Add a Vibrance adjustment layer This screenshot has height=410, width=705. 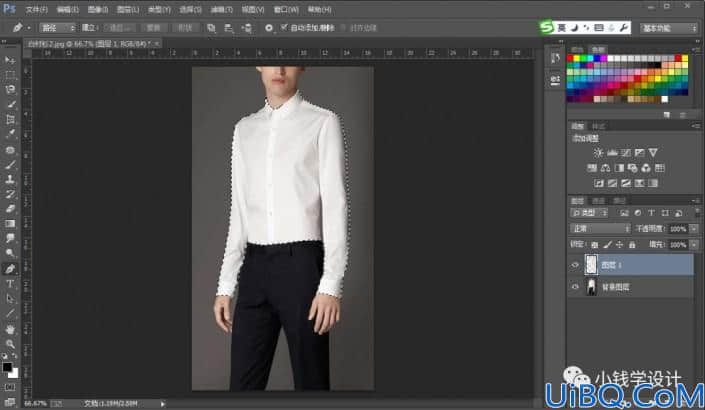[653, 153]
